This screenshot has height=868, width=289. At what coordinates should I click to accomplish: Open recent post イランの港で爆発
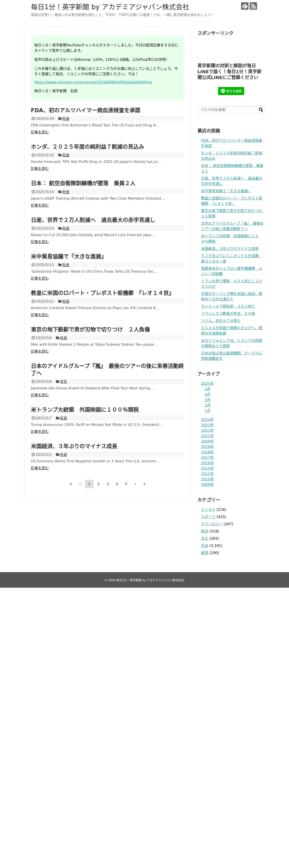(231, 284)
